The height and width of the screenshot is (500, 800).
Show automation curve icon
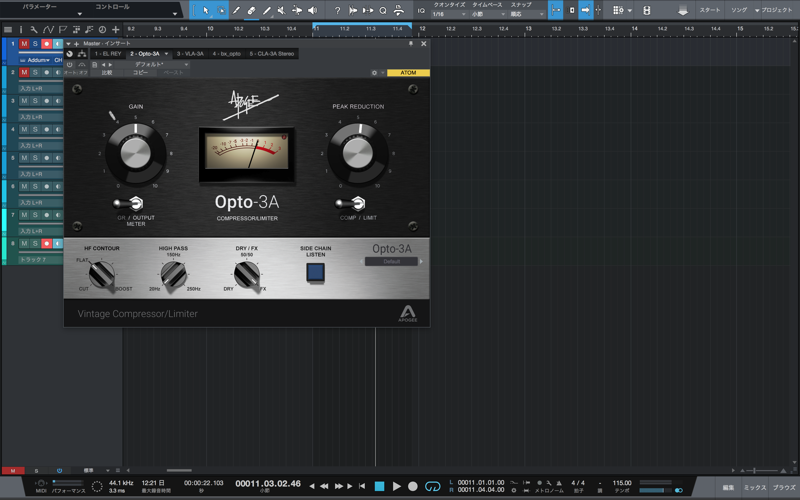[48, 30]
